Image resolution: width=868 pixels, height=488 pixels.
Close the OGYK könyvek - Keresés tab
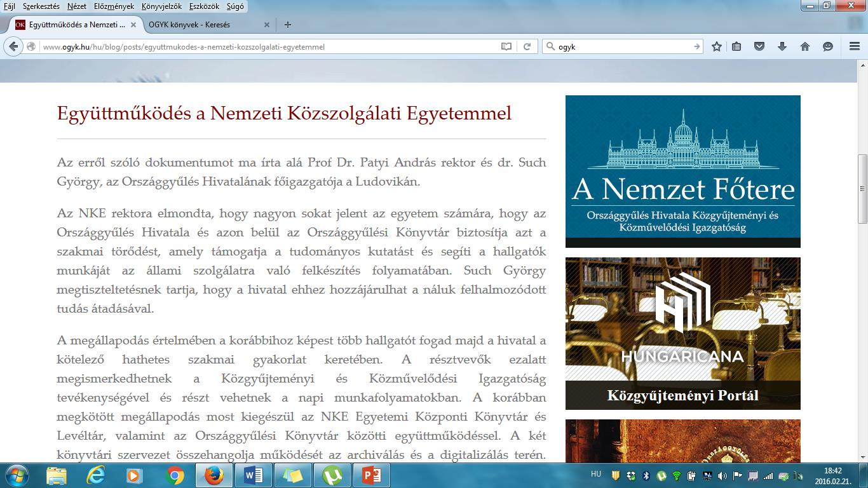tap(267, 25)
